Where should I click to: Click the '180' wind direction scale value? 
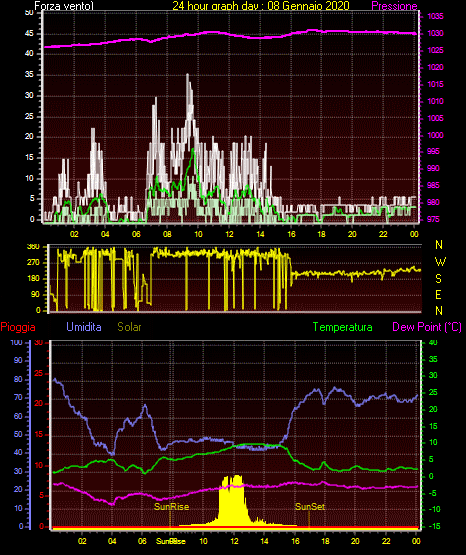33,279
